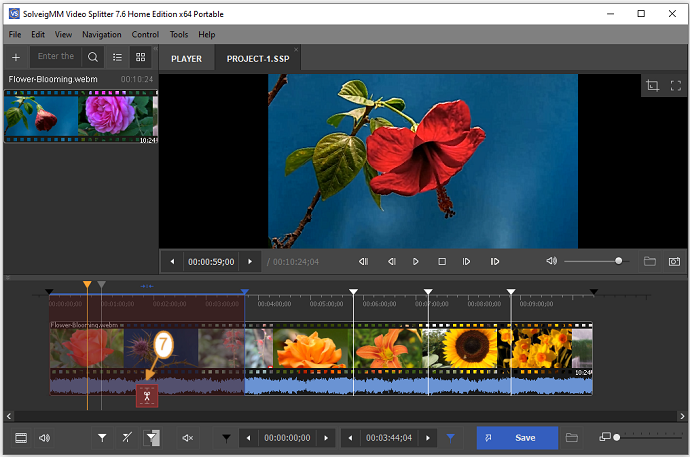The width and height of the screenshot is (690, 457).
Task: Take a frame snapshot with camera icon
Action: tap(674, 262)
